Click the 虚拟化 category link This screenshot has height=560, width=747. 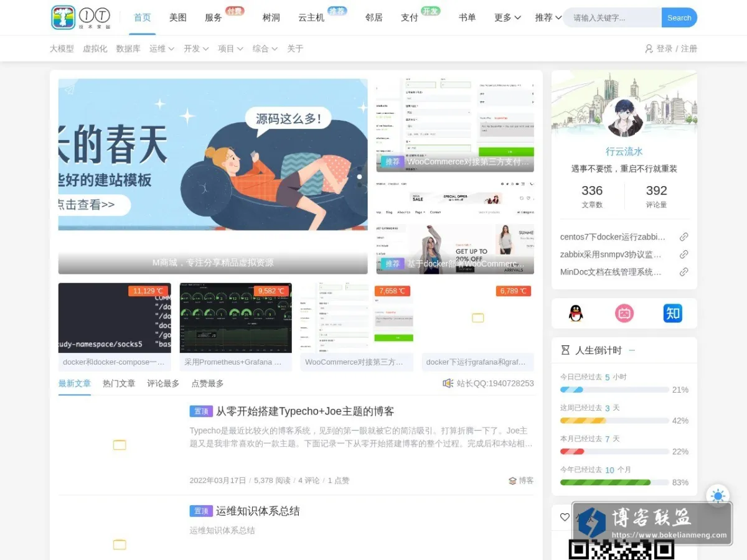(x=95, y=49)
